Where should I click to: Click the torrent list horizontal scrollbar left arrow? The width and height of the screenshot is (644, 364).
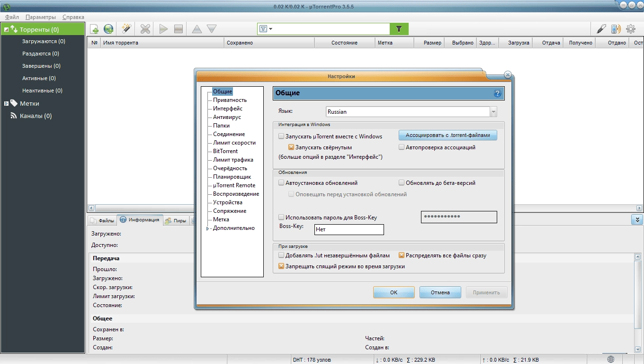tap(91, 208)
